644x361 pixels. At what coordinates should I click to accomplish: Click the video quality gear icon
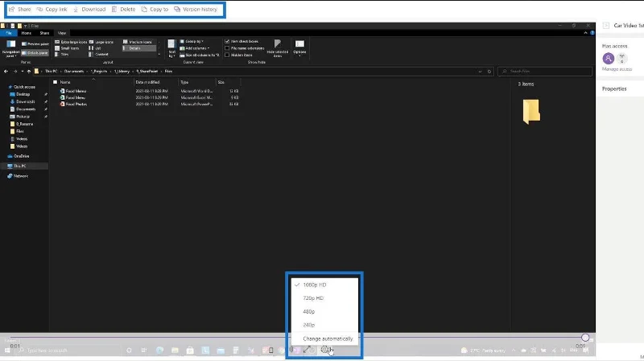325,350
